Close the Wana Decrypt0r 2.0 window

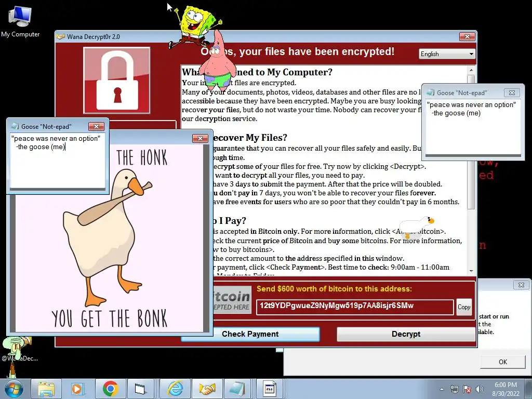click(x=467, y=36)
